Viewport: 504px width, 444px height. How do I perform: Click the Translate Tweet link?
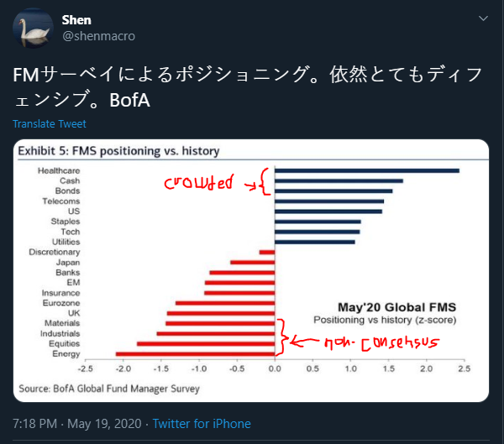(x=50, y=123)
